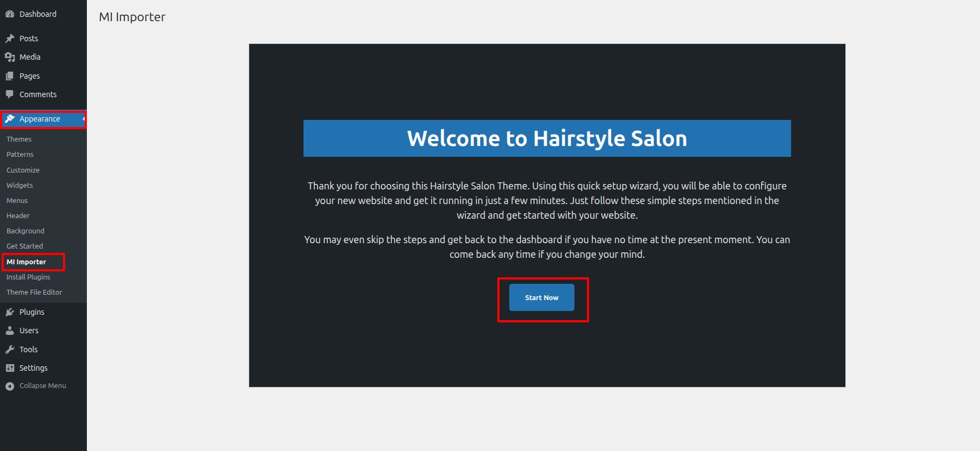
Task: Open the Theme File Editor link
Action: 34,293
